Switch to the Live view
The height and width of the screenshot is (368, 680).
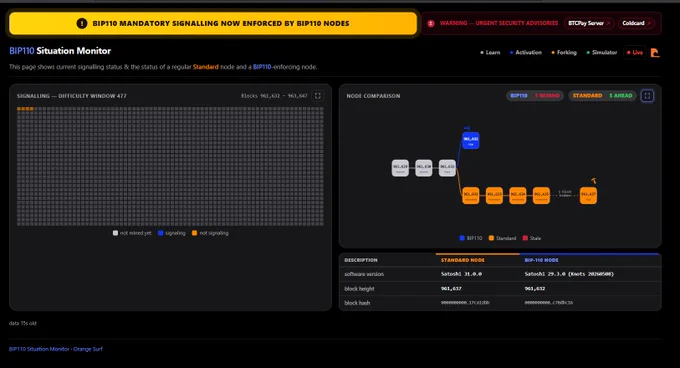click(634, 52)
